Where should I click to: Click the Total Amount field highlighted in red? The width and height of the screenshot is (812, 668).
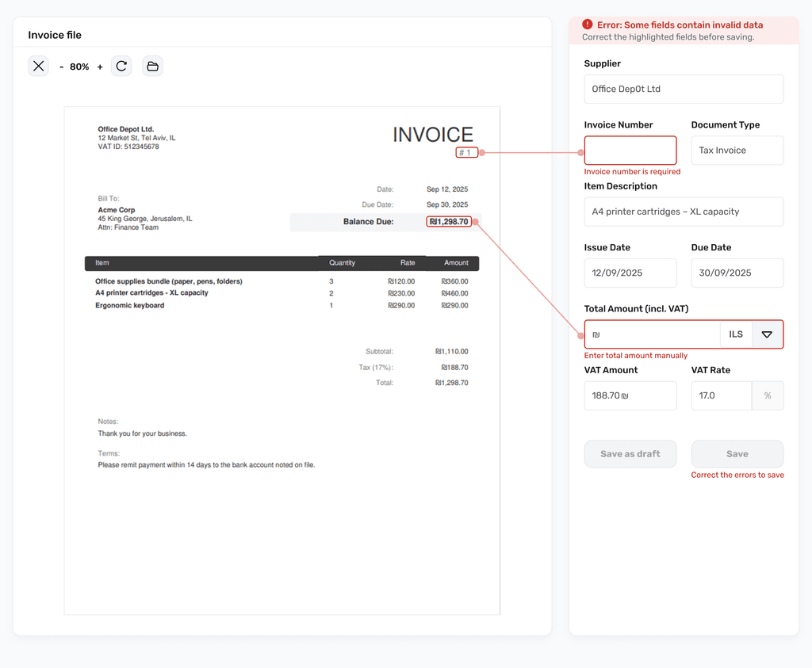click(650, 334)
